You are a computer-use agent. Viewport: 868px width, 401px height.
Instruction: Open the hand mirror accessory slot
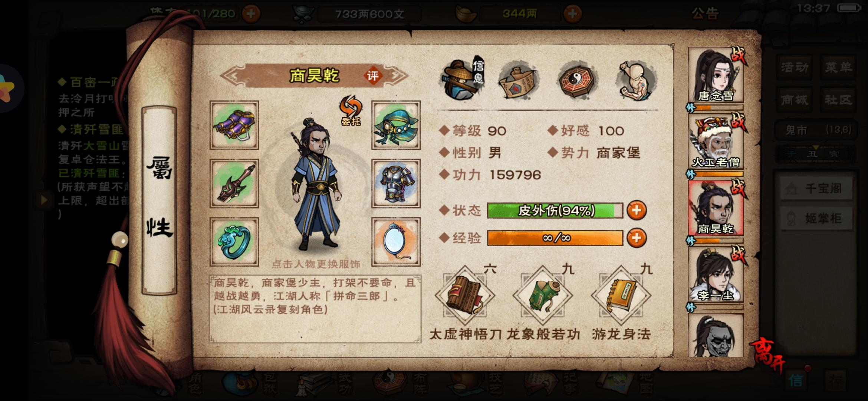click(396, 242)
